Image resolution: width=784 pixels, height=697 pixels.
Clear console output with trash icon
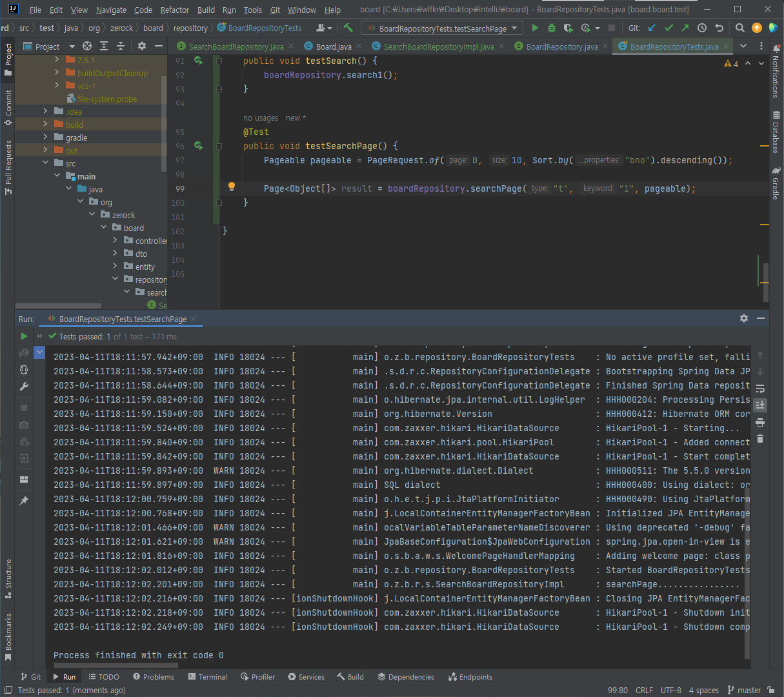pos(760,439)
